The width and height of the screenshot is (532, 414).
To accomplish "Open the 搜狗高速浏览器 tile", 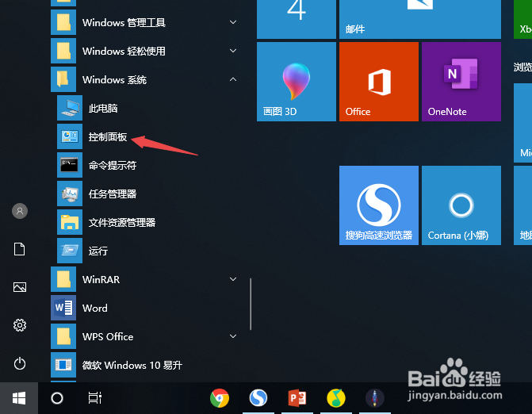I will pos(379,205).
